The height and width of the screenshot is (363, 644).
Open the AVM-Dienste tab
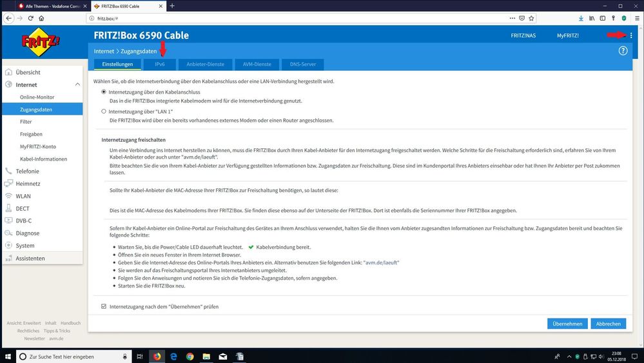257,64
